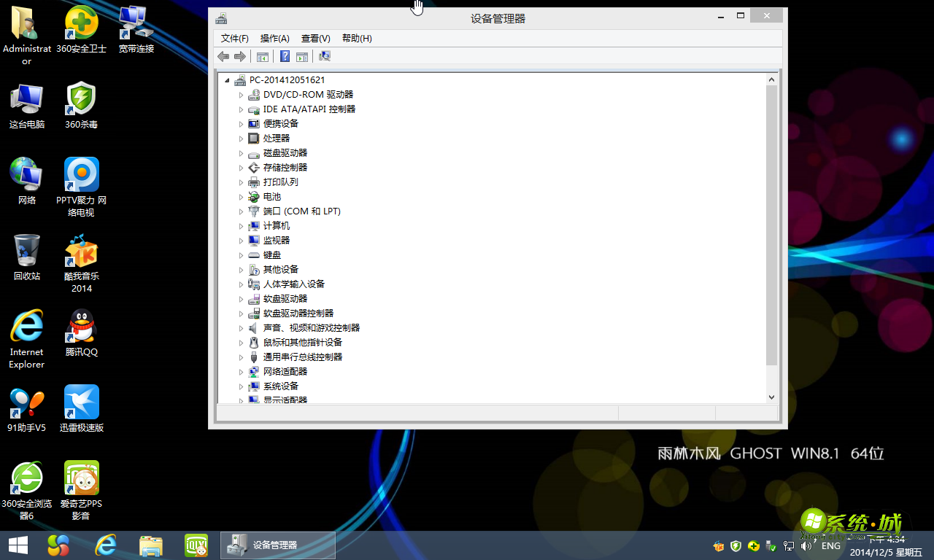The image size is (934, 560).
Task: Click the 设备管理器 taskbar button
Action: pos(277,545)
